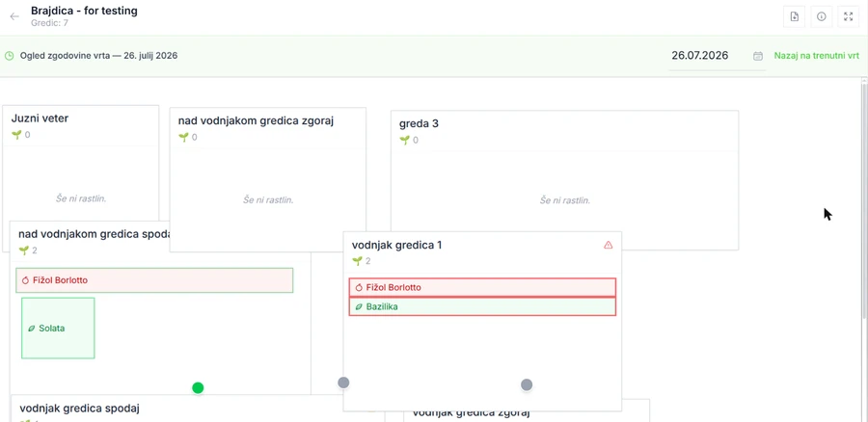Click the vertical scrollbar on the right
Screen dimensions: 868x422
(x=865, y=199)
